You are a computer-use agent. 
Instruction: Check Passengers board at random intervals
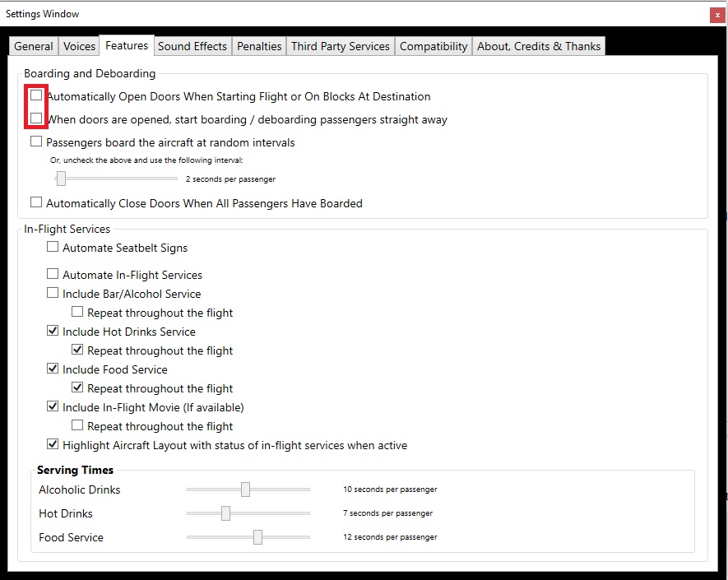coord(36,142)
